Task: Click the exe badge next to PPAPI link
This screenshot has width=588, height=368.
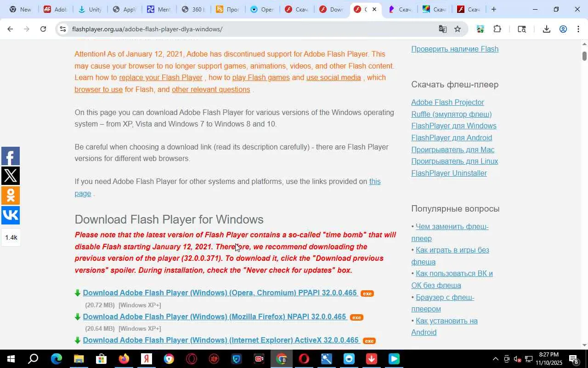Action: (x=367, y=293)
